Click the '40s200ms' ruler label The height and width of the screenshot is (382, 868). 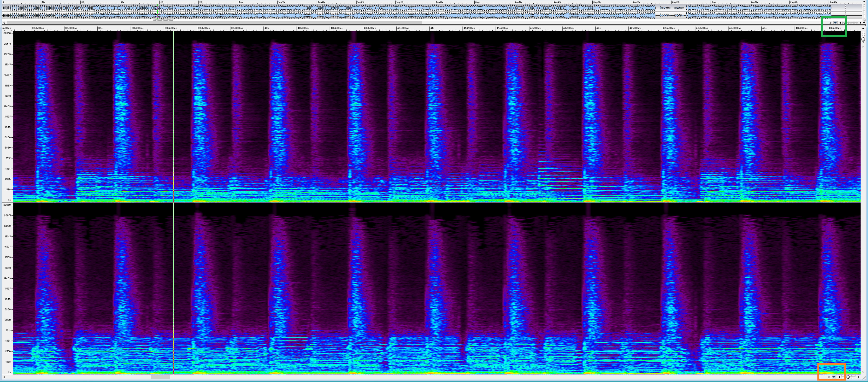coord(303,28)
